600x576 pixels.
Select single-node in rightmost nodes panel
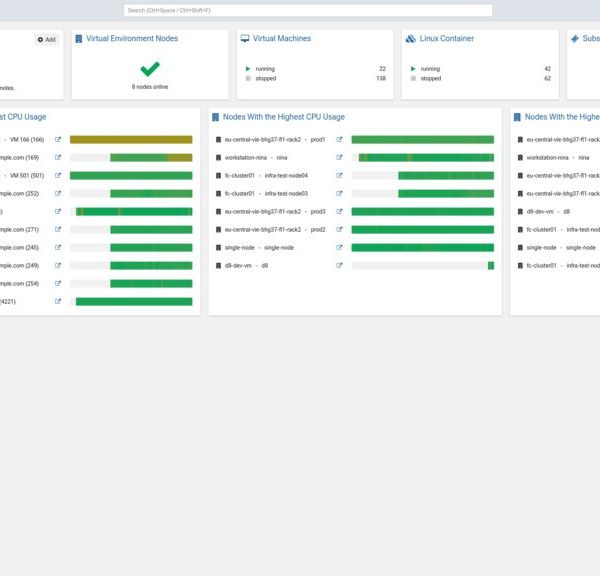point(561,248)
